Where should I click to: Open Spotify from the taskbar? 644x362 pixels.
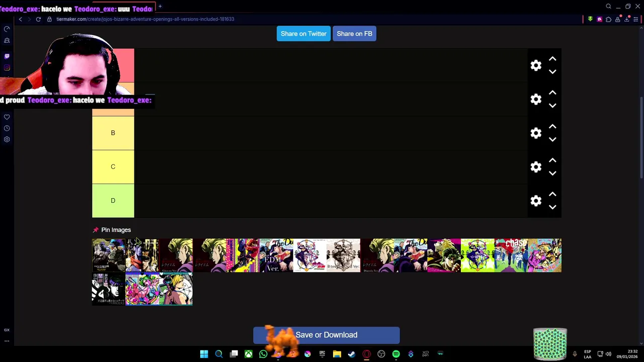click(396, 354)
